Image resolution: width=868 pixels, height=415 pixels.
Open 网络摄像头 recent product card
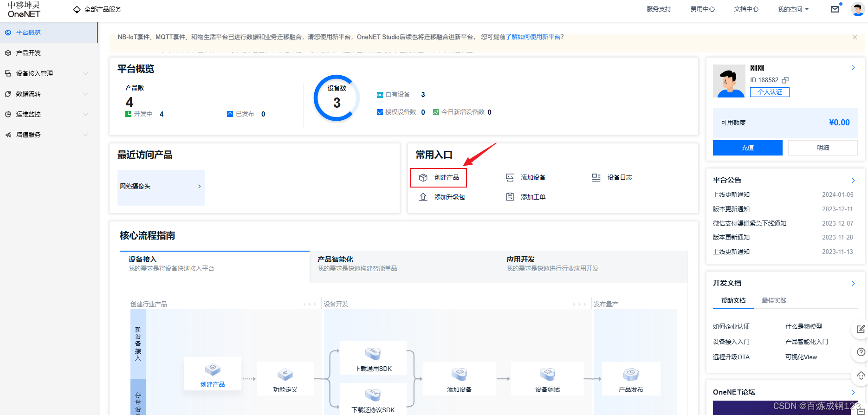(x=161, y=188)
